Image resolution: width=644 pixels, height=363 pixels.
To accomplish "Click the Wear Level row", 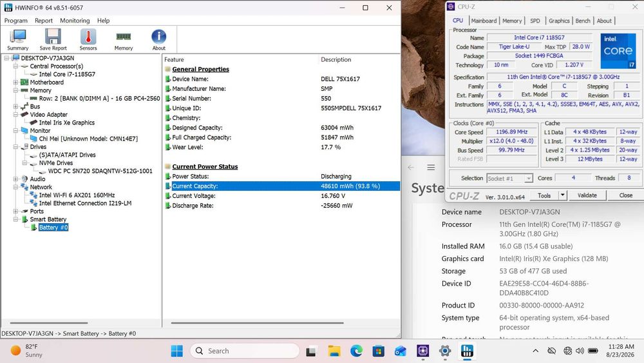I will pos(281,147).
